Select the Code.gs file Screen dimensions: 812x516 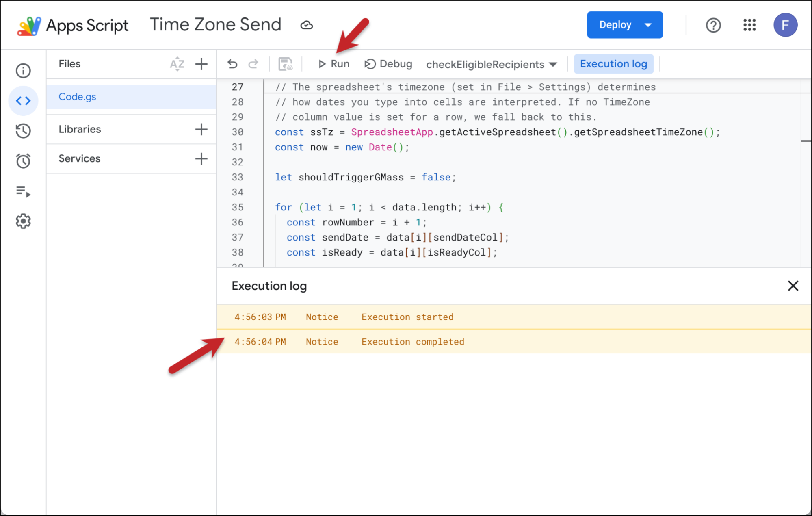78,97
